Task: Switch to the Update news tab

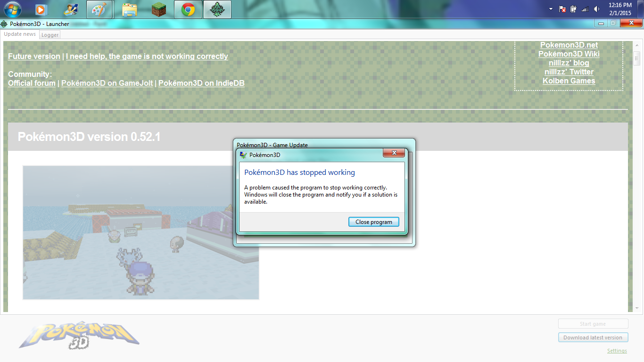Action: [20, 34]
